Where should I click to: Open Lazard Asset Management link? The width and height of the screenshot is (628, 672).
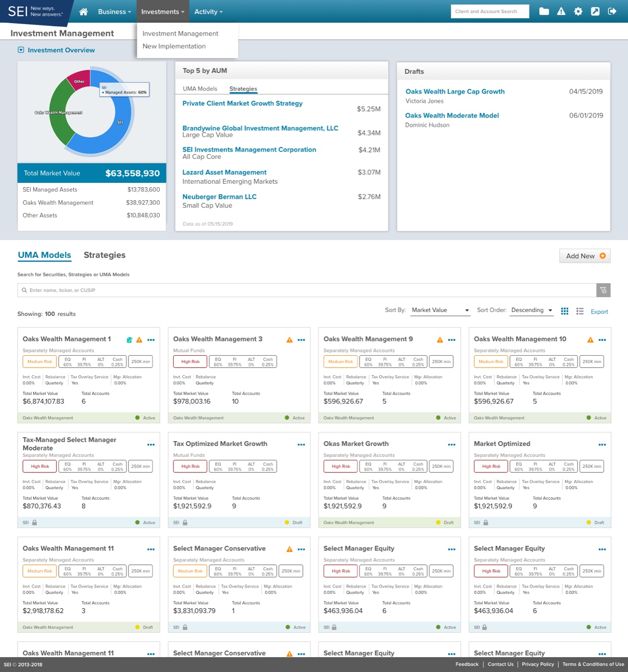[x=225, y=172]
